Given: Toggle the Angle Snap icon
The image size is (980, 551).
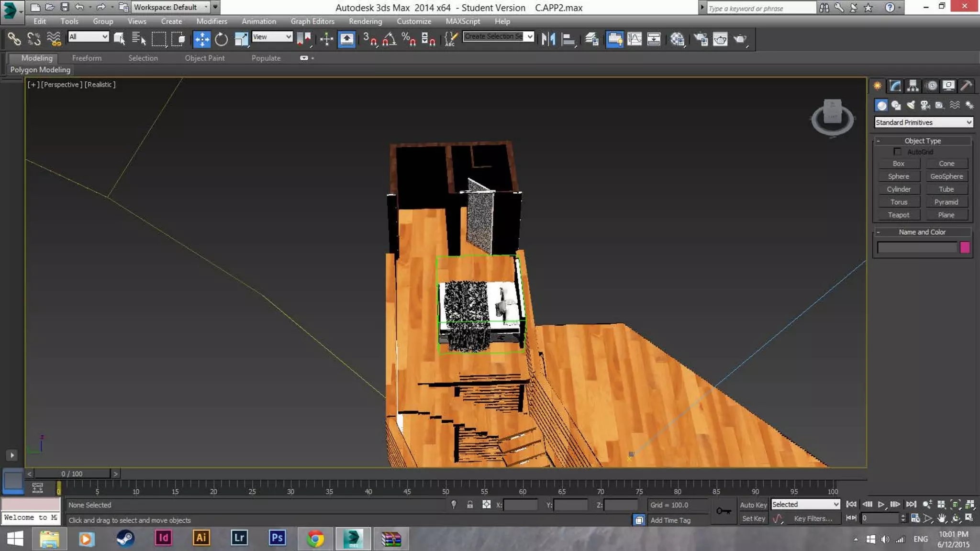Looking at the screenshot, I should click(x=390, y=39).
